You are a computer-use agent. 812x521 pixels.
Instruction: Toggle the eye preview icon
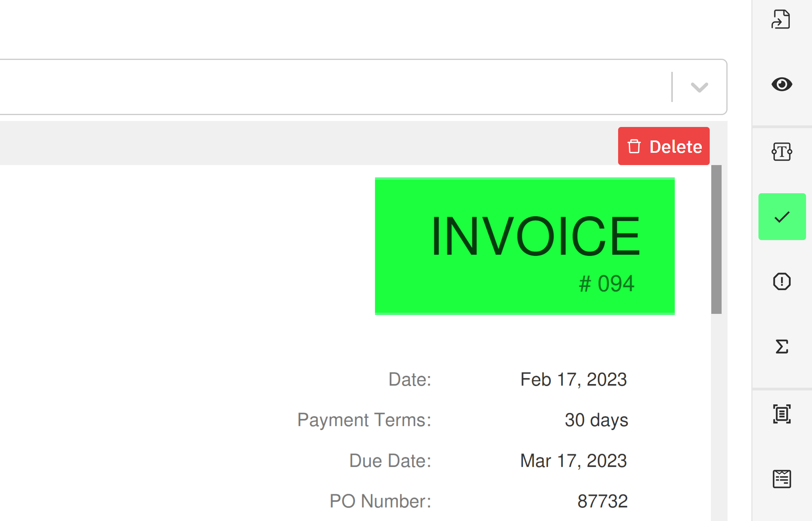(x=782, y=84)
